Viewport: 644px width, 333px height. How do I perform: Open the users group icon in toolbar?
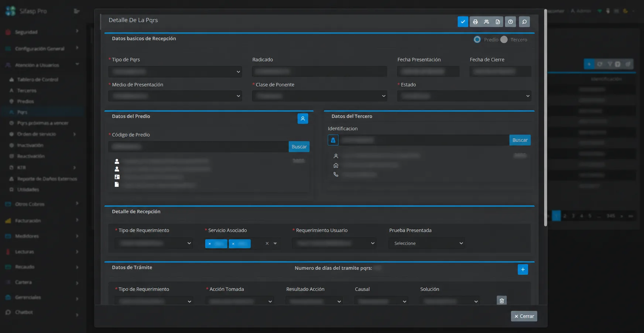pos(486,22)
